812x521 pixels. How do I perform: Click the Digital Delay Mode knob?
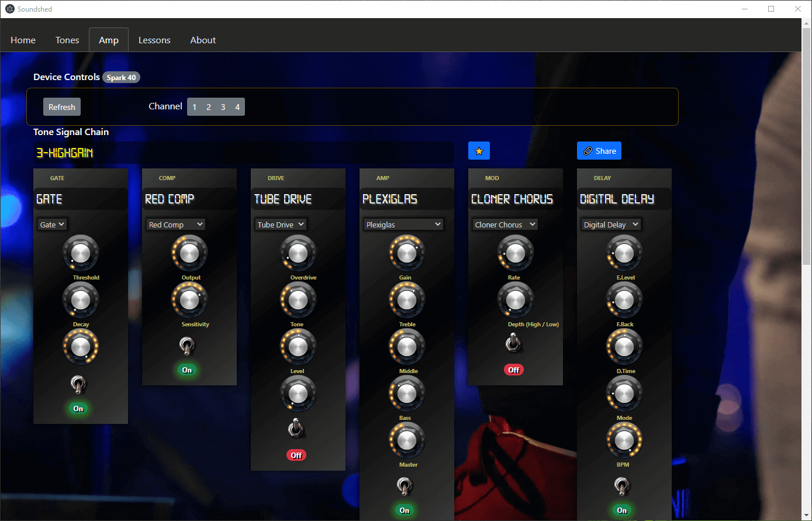click(624, 393)
